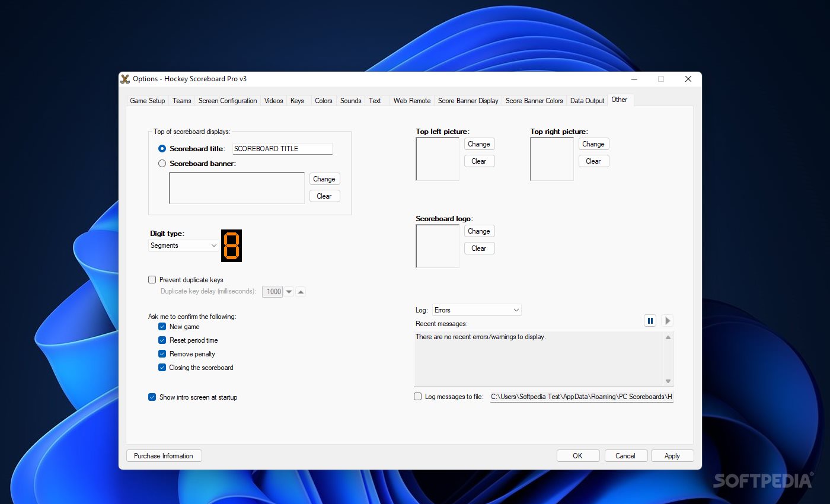Click the scoreboard banner preview box
This screenshot has width=830, height=504.
click(x=237, y=188)
